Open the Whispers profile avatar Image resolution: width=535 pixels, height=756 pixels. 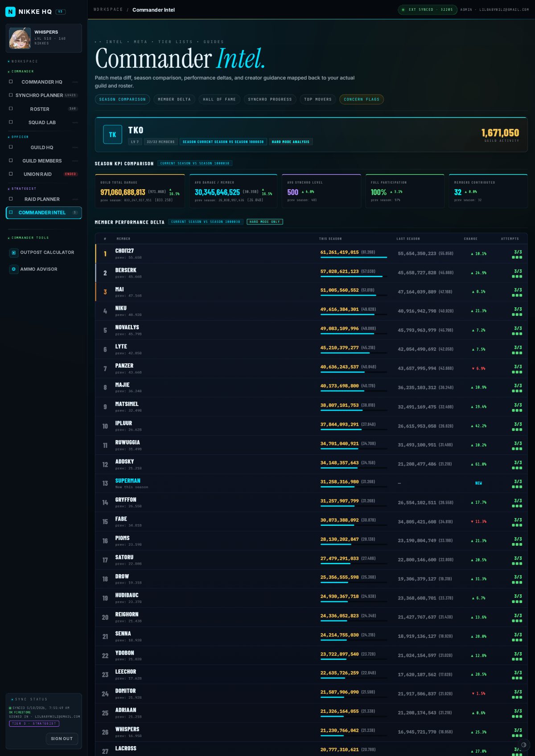point(20,38)
